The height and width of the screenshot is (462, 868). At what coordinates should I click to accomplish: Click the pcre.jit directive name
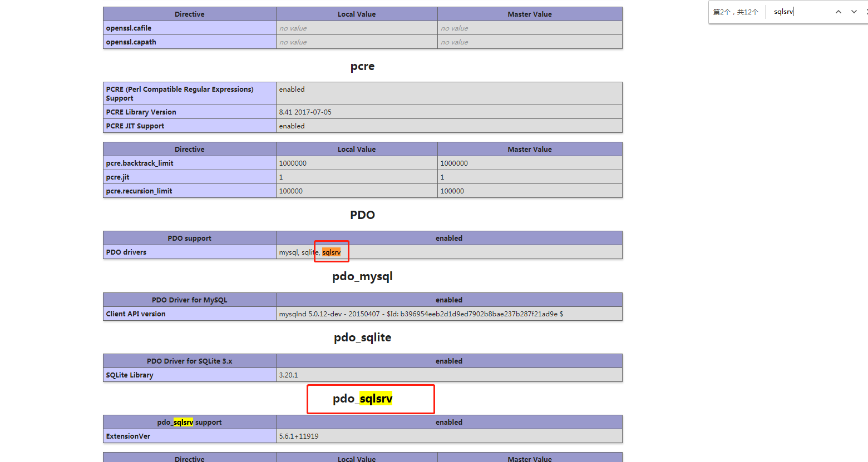click(117, 177)
